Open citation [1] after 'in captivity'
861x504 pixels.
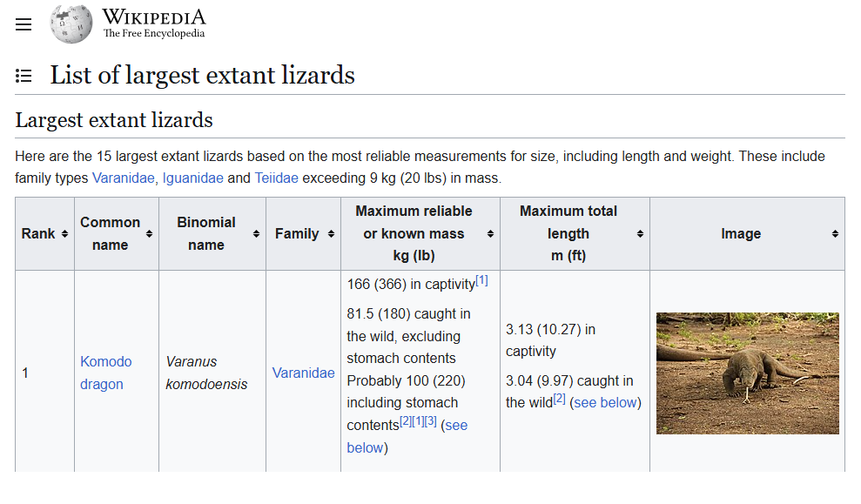coord(481,280)
